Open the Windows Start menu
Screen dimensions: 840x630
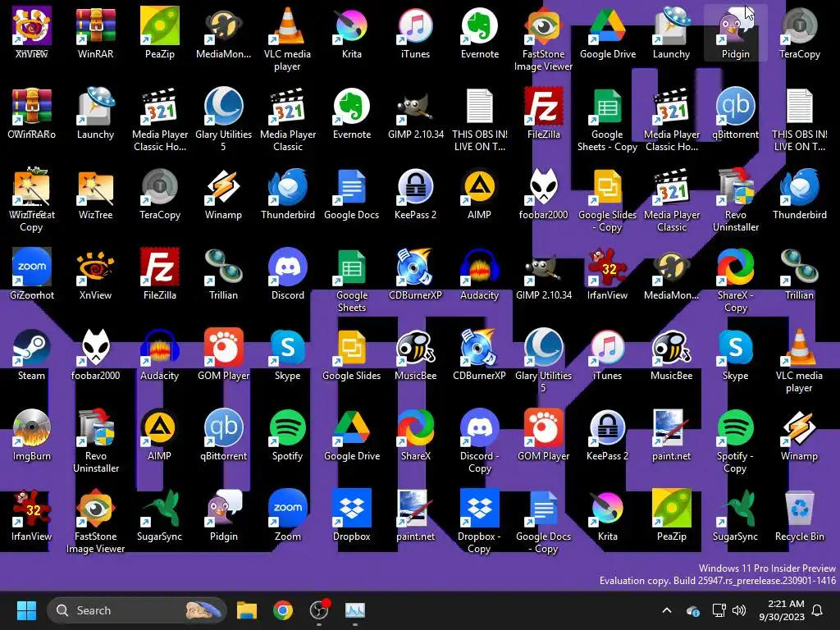click(x=26, y=610)
